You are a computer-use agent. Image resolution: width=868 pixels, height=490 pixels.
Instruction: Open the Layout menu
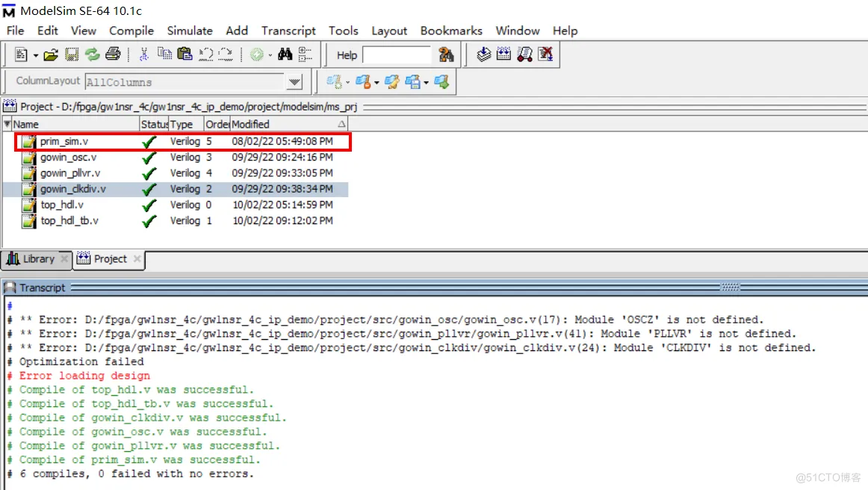pyautogui.click(x=389, y=31)
